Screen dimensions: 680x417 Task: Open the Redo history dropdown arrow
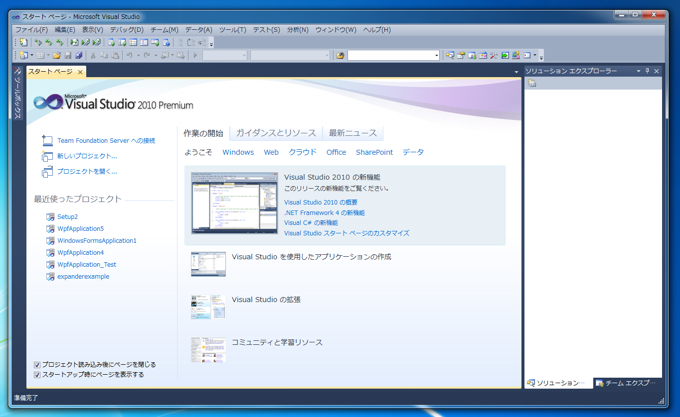156,55
